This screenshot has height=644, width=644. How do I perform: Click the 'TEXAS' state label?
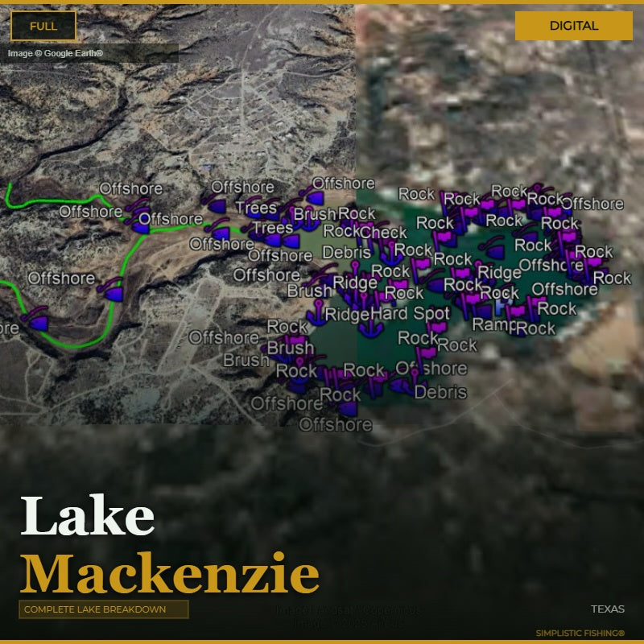[x=608, y=609]
